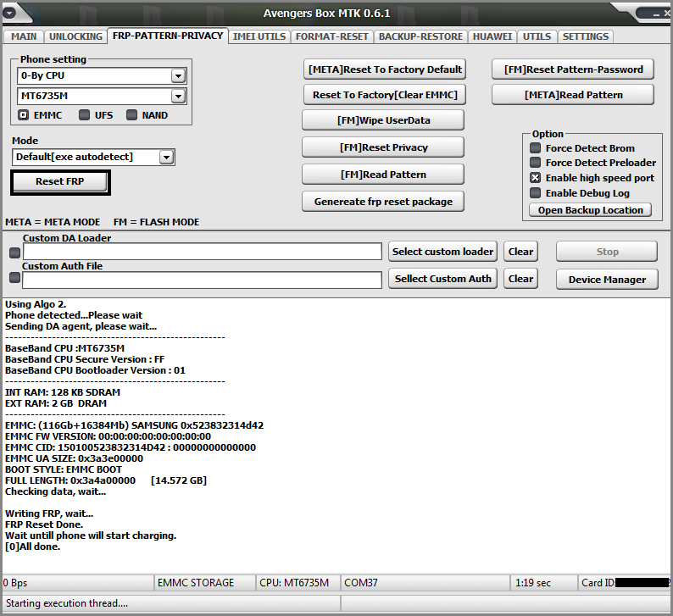Switch to the UTILS tab
Viewport: 673px width, 616px height.
[537, 36]
